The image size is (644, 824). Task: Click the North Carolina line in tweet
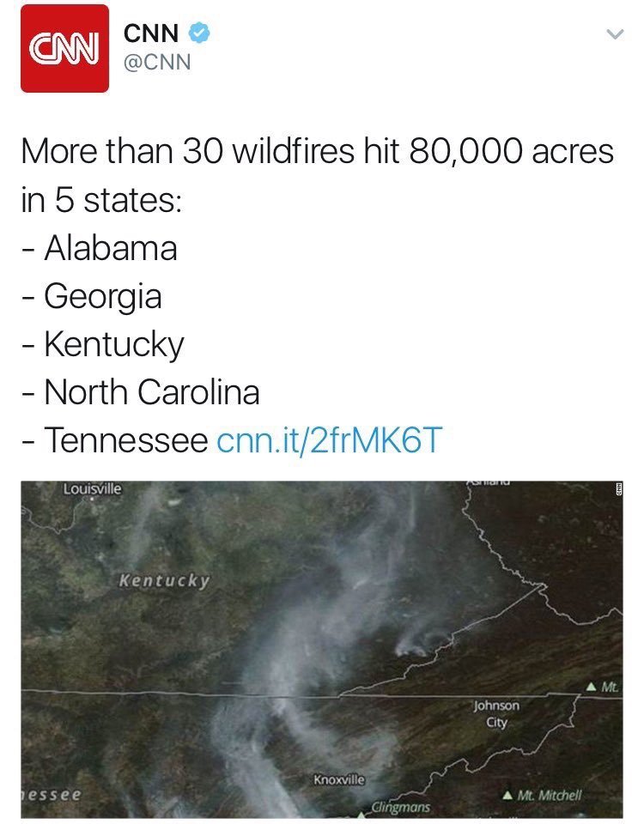[141, 392]
